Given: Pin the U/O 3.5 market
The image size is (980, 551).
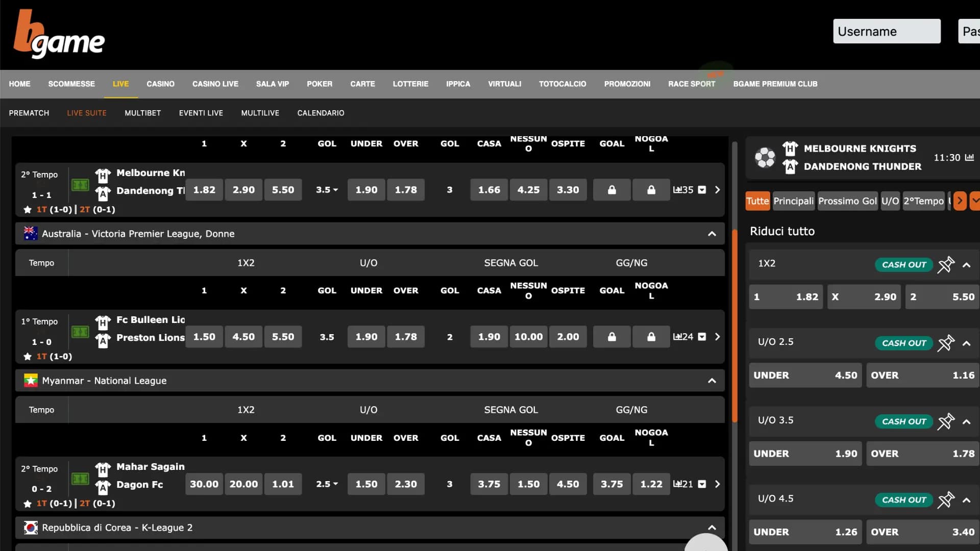Looking at the screenshot, I should 945,421.
